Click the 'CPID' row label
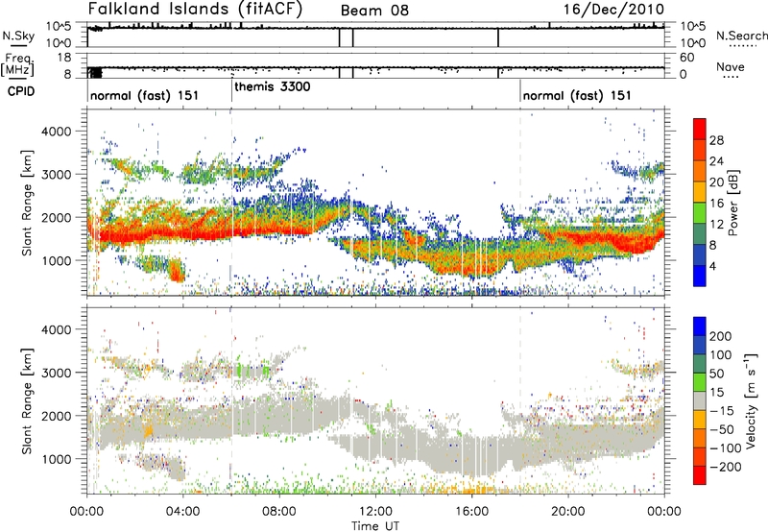Screen dimensions: 768x532 (x=21, y=91)
